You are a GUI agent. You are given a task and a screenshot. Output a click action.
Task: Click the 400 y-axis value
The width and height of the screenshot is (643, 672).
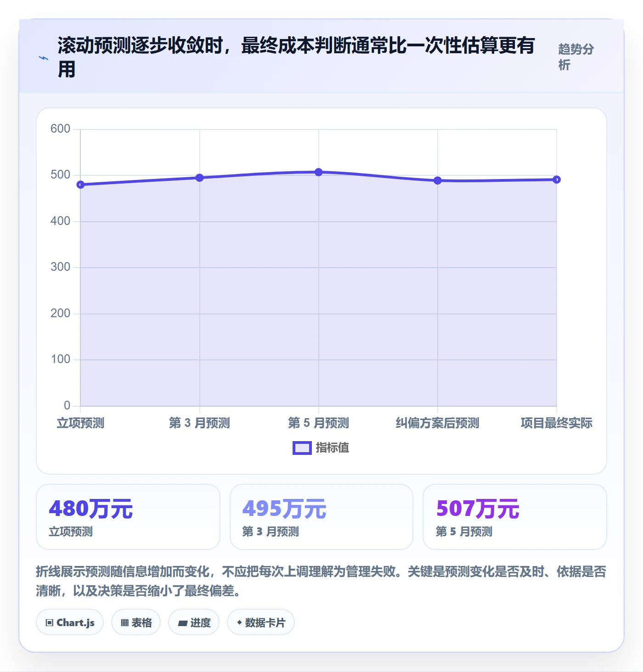coord(60,221)
